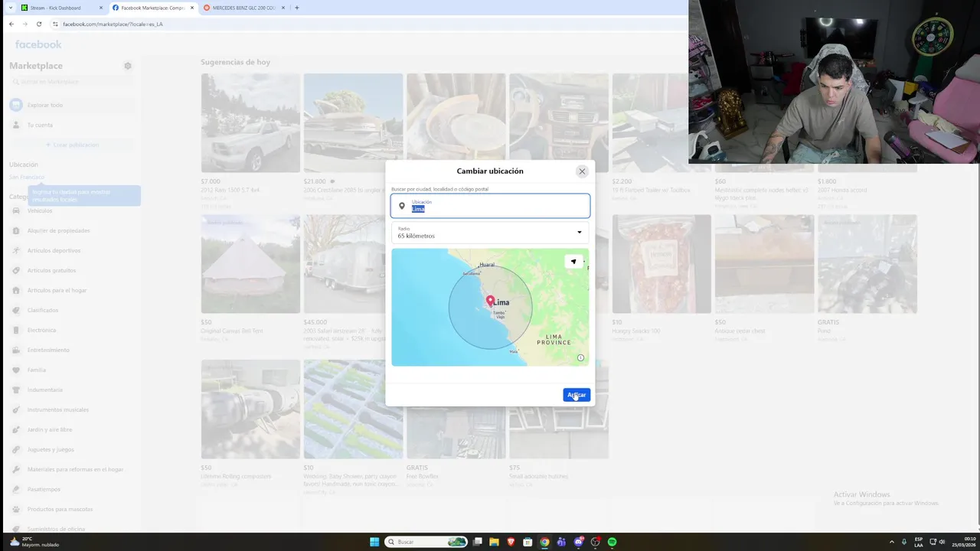
Task: Click the Artículos para el hogar icon
Action: [16, 290]
